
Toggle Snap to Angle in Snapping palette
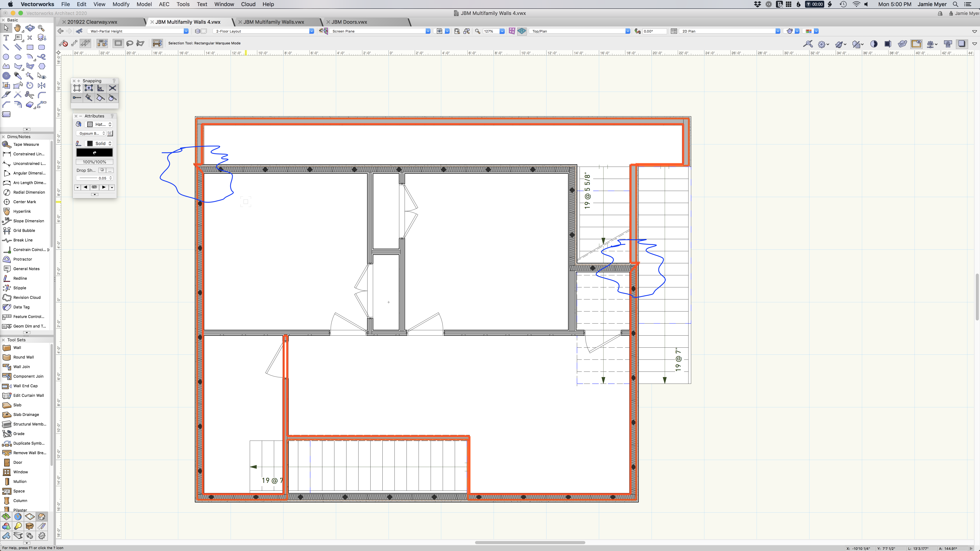point(100,88)
